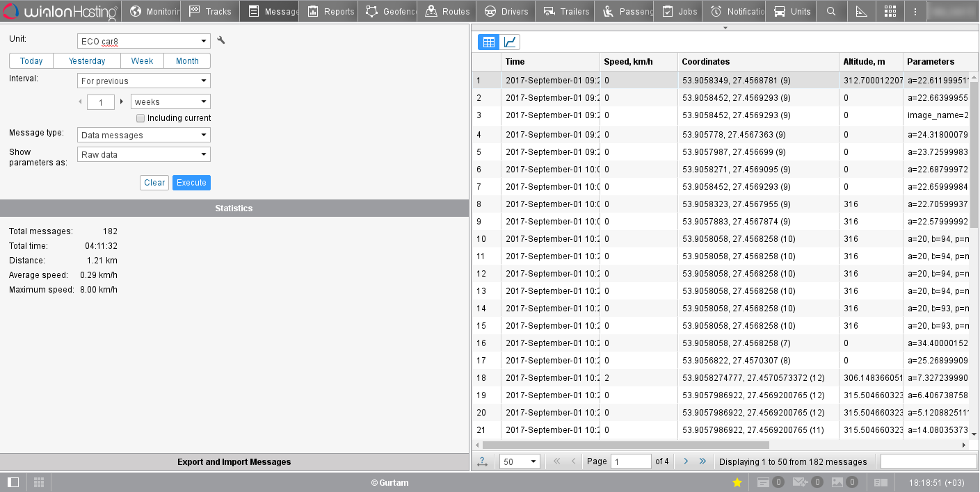Open unit properties wrench icon

(x=221, y=41)
